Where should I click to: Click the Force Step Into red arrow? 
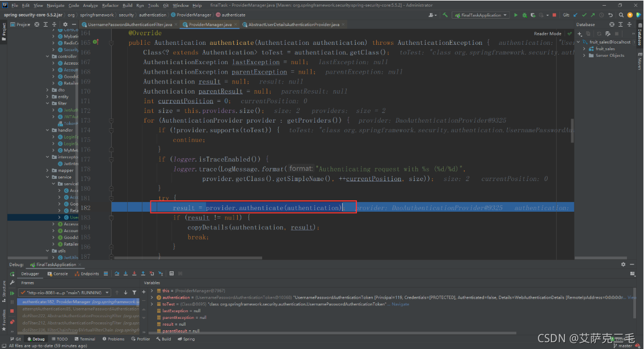134,274
